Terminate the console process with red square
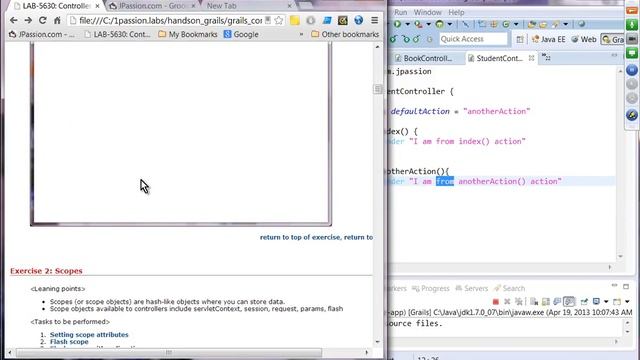640x360 pixels. [496, 302]
